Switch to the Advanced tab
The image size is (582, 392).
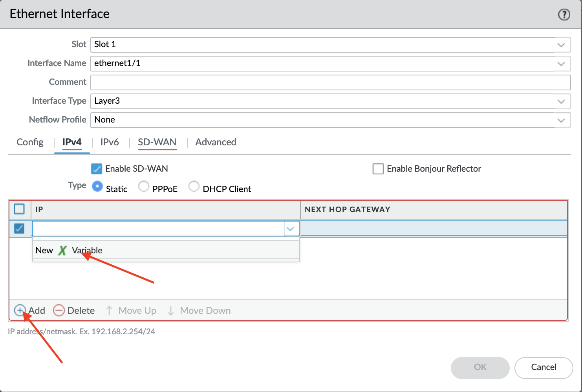point(216,142)
